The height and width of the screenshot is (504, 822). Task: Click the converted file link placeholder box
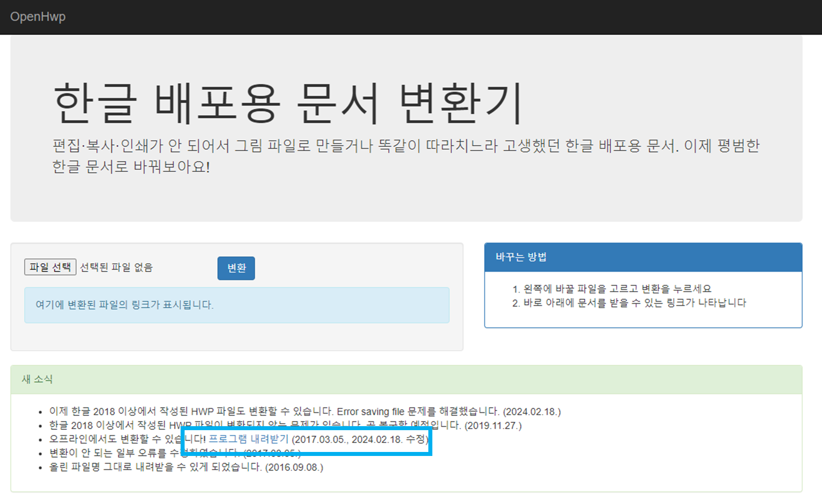pyautogui.click(x=237, y=305)
